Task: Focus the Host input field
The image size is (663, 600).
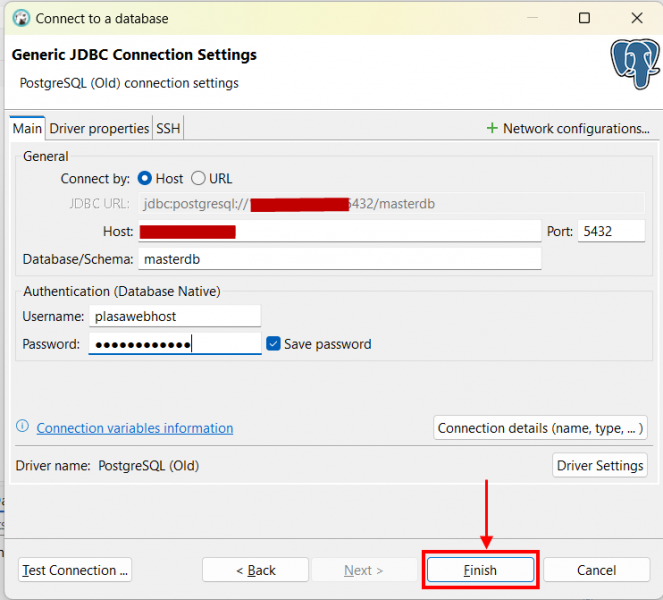Action: (340, 231)
